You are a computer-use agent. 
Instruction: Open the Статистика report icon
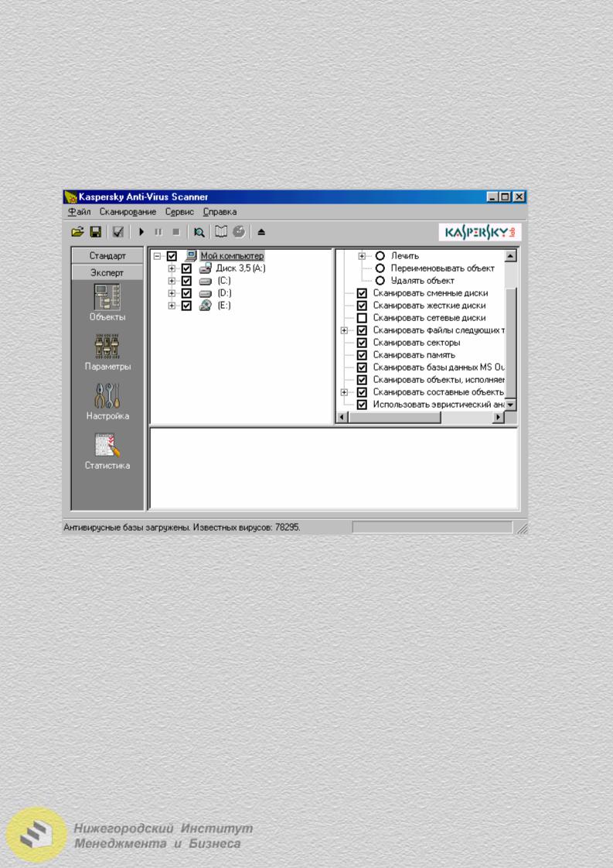[x=107, y=445]
